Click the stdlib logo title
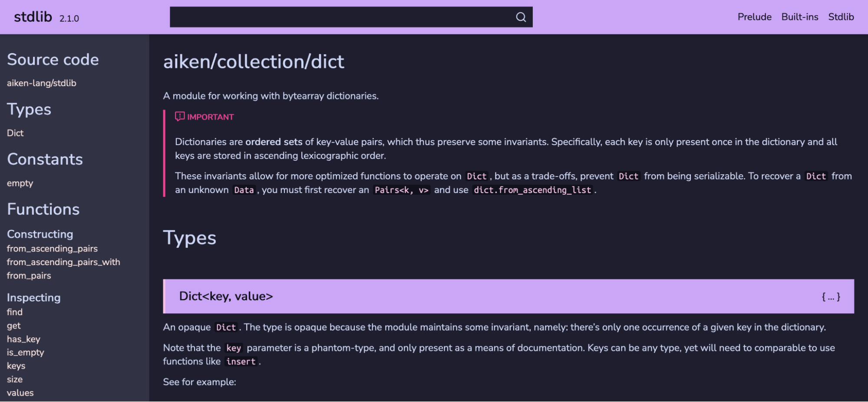868x402 pixels. click(x=33, y=17)
